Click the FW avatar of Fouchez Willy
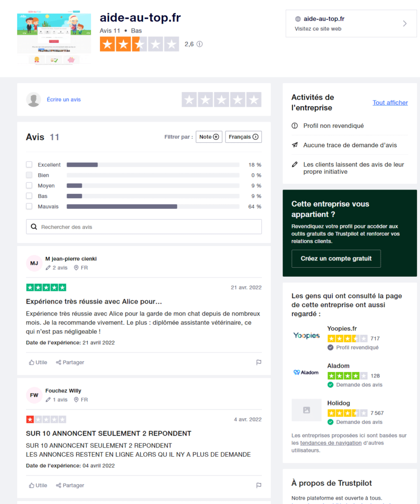This screenshot has width=420, height=504. (x=34, y=395)
